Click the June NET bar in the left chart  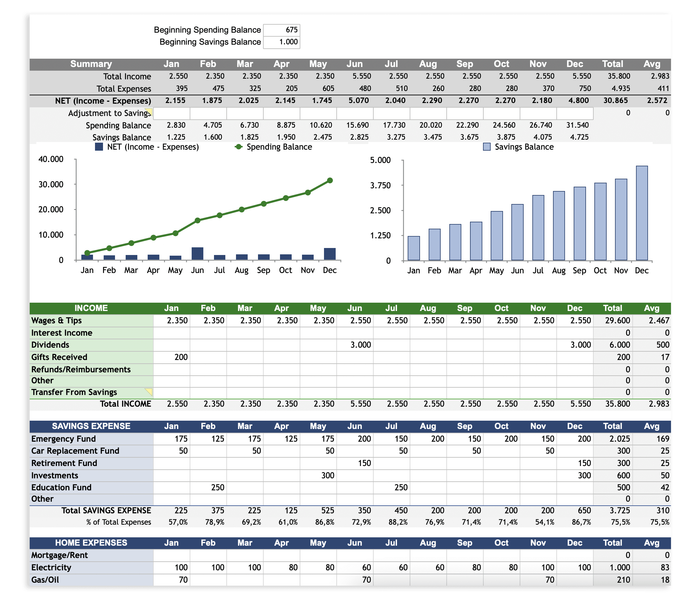(x=198, y=254)
